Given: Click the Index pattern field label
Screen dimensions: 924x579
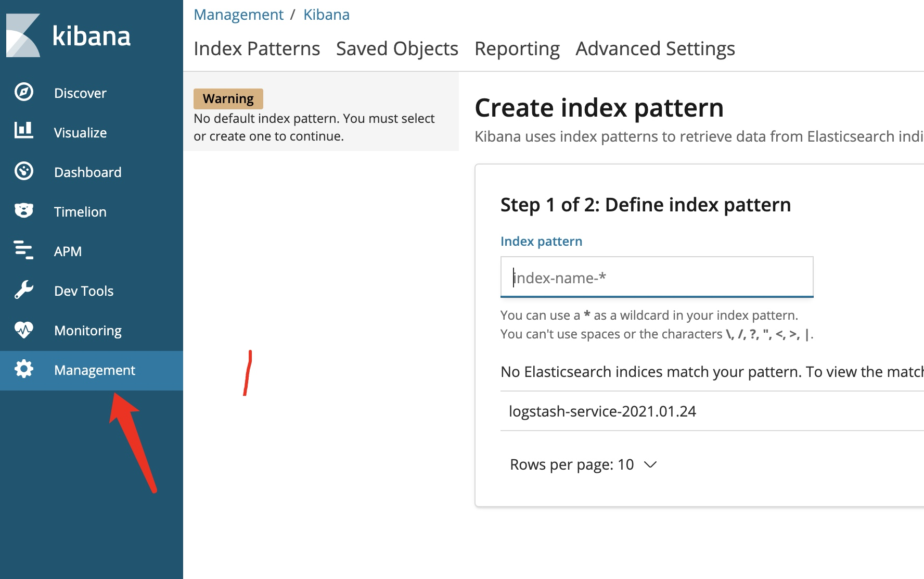Looking at the screenshot, I should (541, 241).
